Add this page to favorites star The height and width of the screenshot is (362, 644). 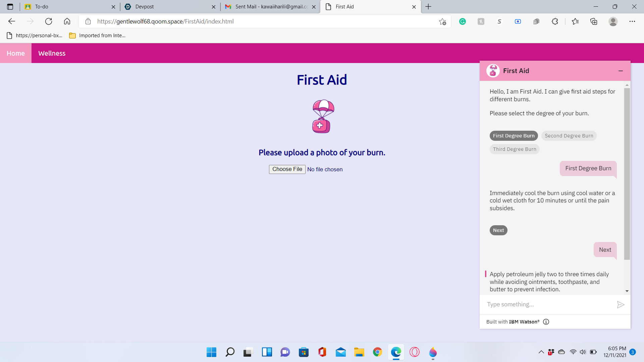coord(442,21)
